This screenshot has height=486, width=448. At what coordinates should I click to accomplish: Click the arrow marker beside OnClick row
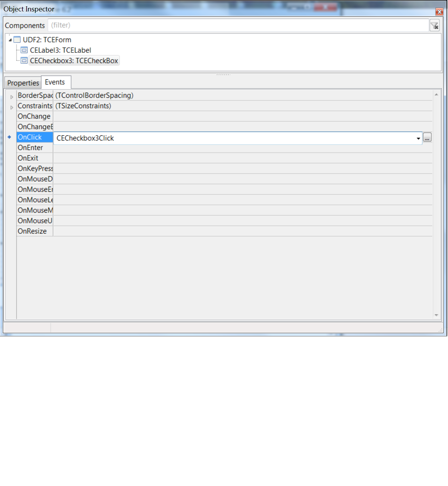coord(10,137)
